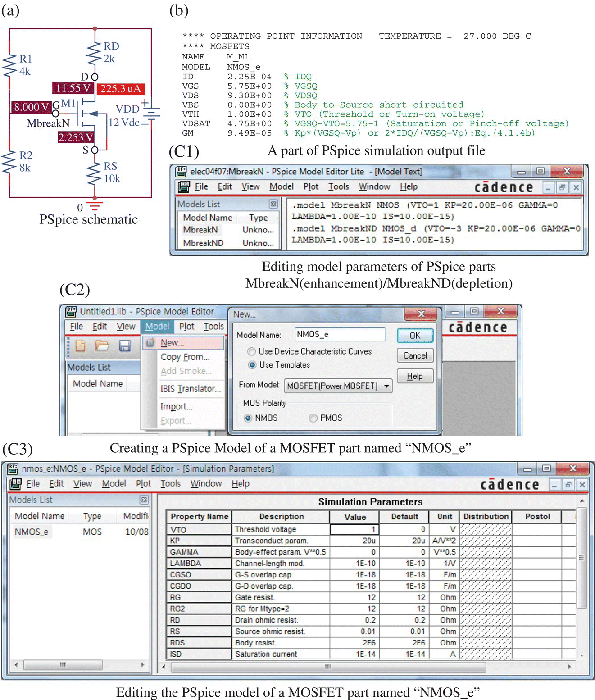The height and width of the screenshot is (700, 595).
Task: Open View menu in nmos_e window
Action: point(82,484)
